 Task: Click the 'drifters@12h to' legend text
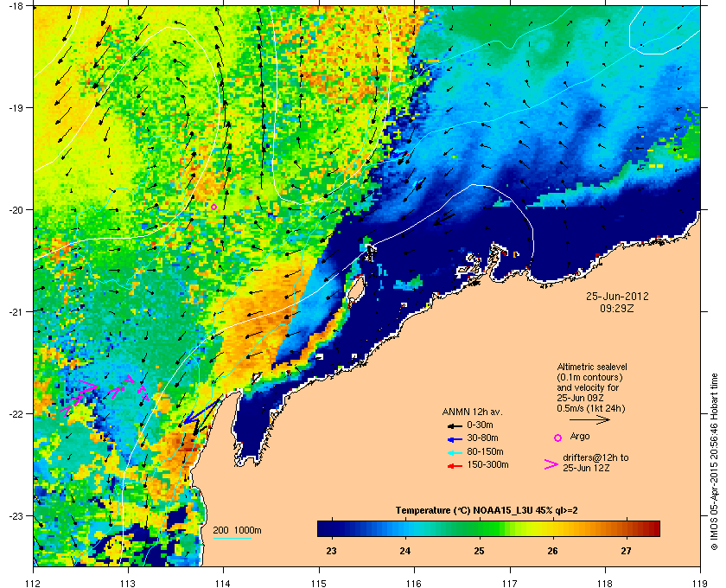pyautogui.click(x=595, y=457)
